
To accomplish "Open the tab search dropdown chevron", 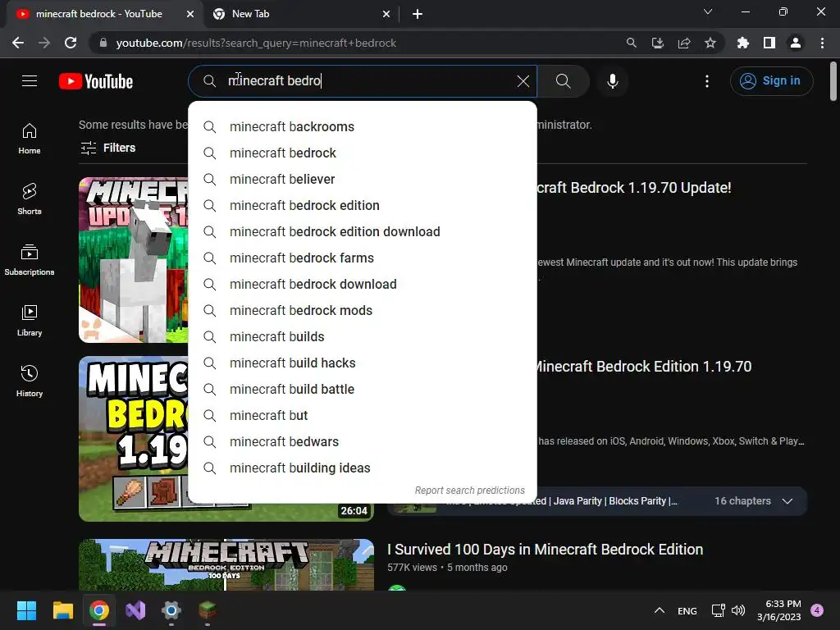I will point(708,11).
